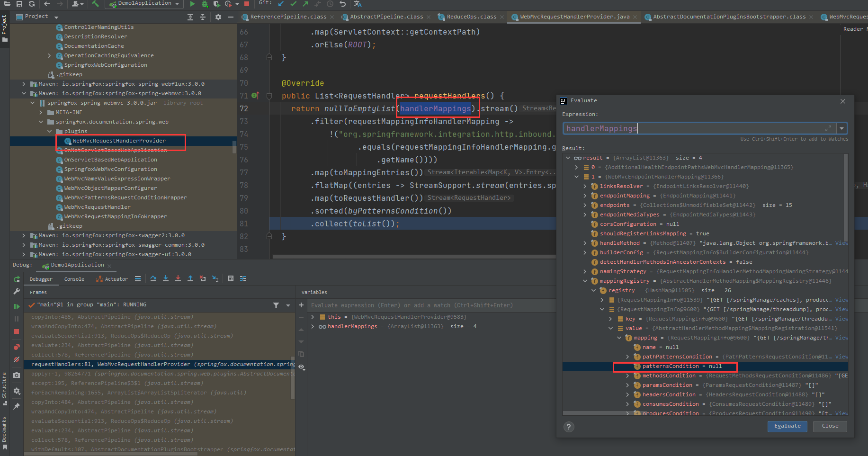The image size is (868, 456).
Task: Open Evaluate Expression via the calculator icon
Action: 231,278
